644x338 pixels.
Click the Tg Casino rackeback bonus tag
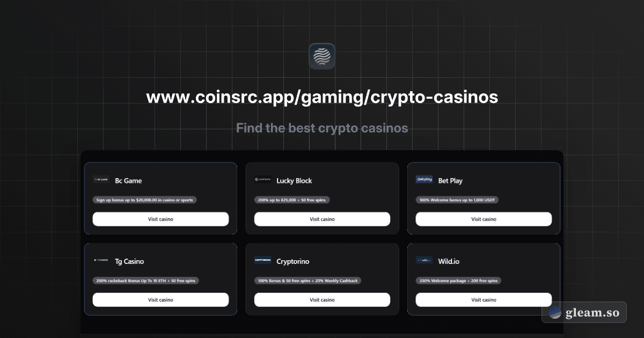(146, 280)
